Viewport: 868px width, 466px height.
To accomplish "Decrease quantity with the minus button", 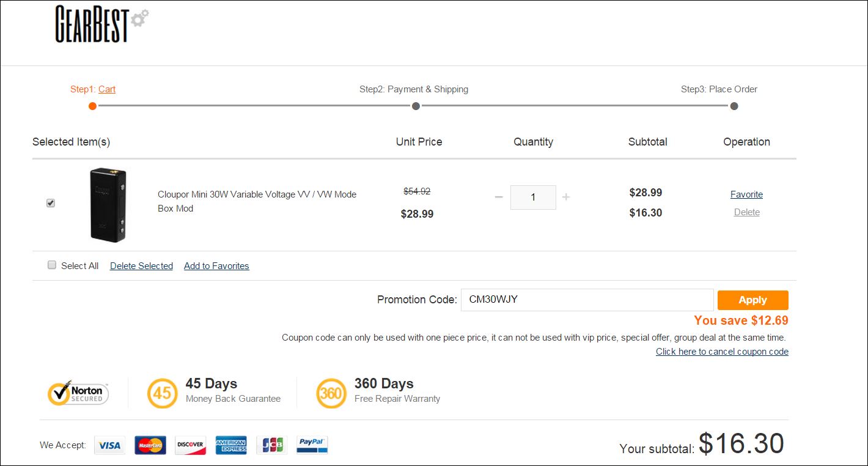I will coord(499,197).
